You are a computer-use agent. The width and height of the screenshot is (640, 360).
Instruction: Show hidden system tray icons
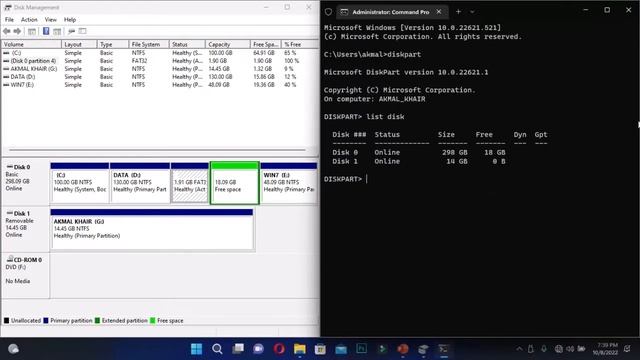coord(519,349)
